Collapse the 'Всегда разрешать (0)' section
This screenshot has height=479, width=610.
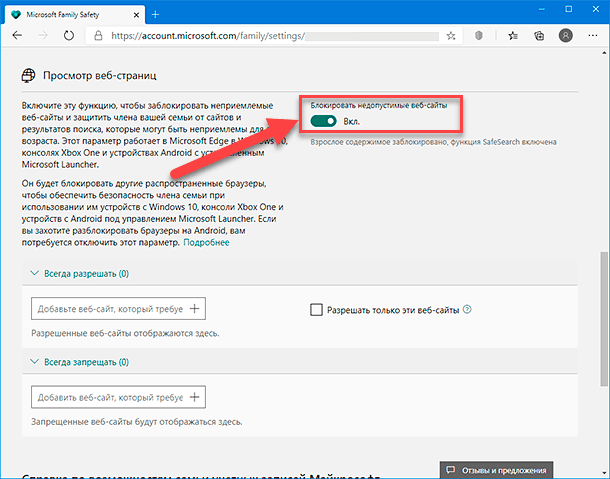coord(80,274)
